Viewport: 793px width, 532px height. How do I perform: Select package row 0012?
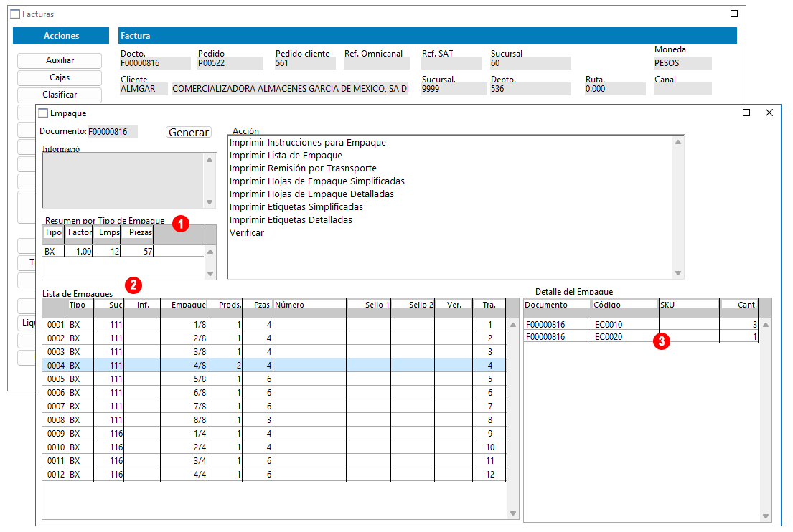point(273,475)
